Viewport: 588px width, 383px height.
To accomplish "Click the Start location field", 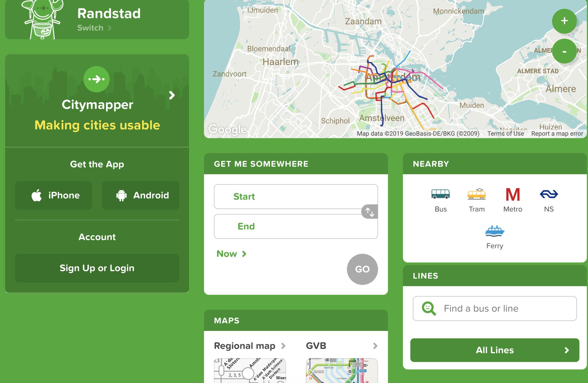I will pyautogui.click(x=296, y=197).
